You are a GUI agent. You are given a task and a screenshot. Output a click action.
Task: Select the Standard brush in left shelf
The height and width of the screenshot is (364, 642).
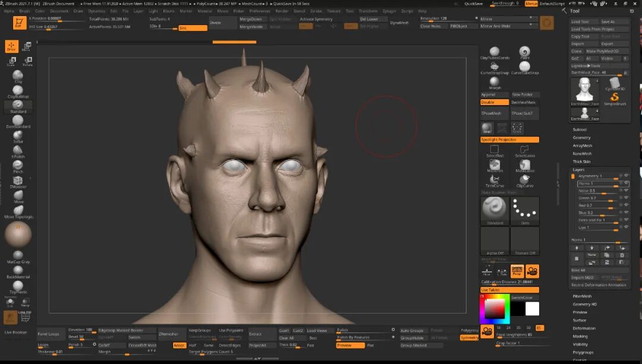[18, 107]
